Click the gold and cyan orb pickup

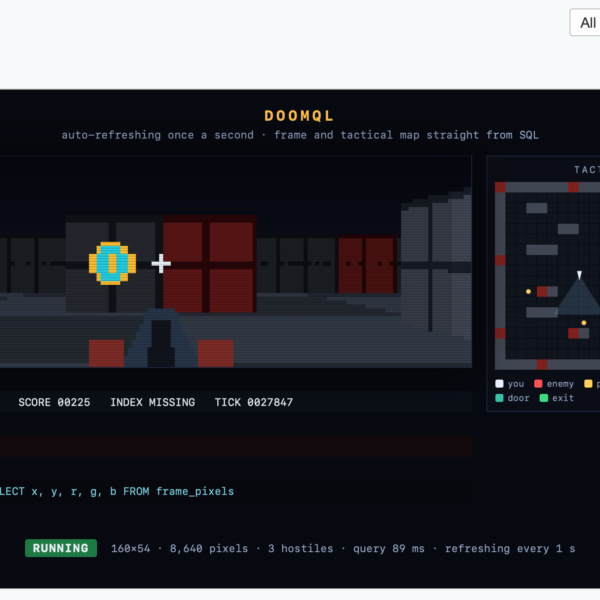click(x=112, y=263)
